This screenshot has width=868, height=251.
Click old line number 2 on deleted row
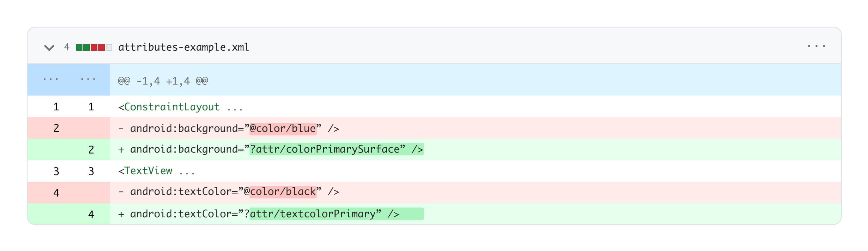click(56, 128)
